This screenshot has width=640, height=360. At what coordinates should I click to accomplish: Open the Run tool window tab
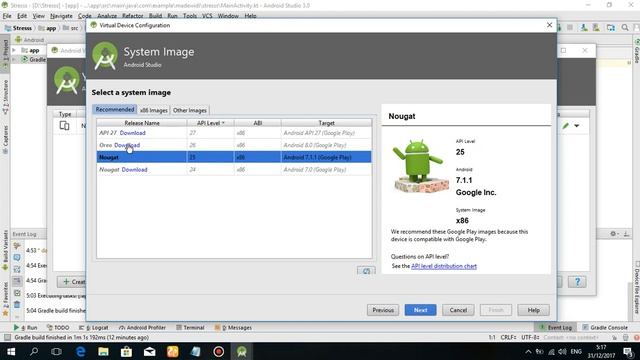pos(25,327)
